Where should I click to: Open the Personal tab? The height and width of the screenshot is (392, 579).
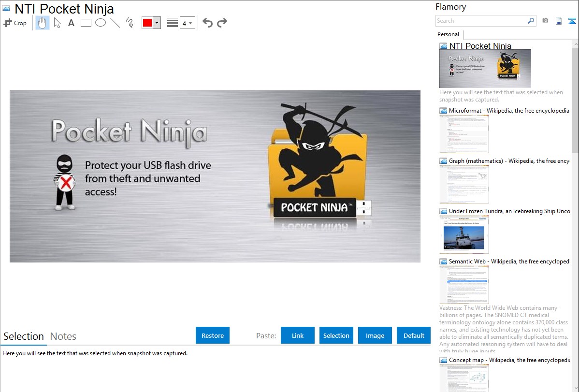tap(448, 34)
